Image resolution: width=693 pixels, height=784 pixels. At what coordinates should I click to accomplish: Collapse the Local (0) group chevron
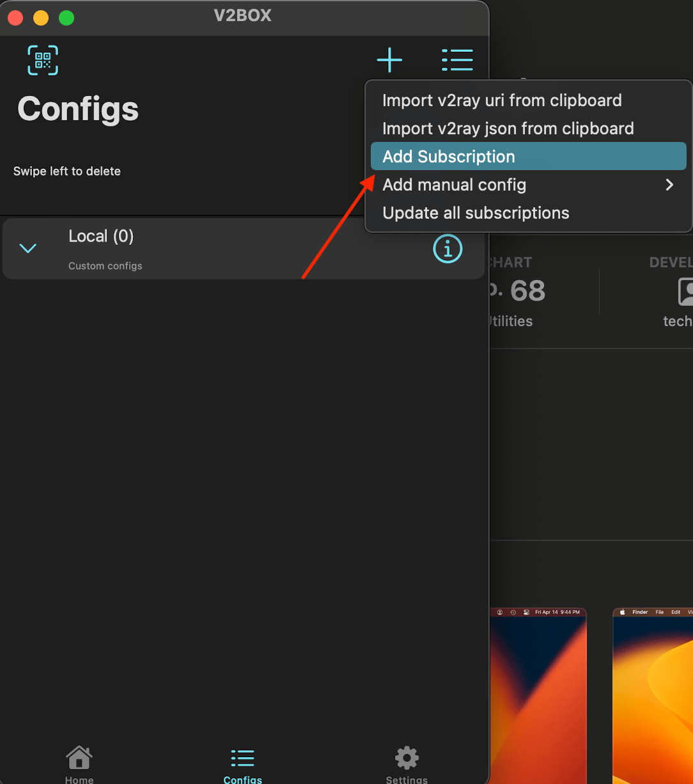pyautogui.click(x=28, y=248)
